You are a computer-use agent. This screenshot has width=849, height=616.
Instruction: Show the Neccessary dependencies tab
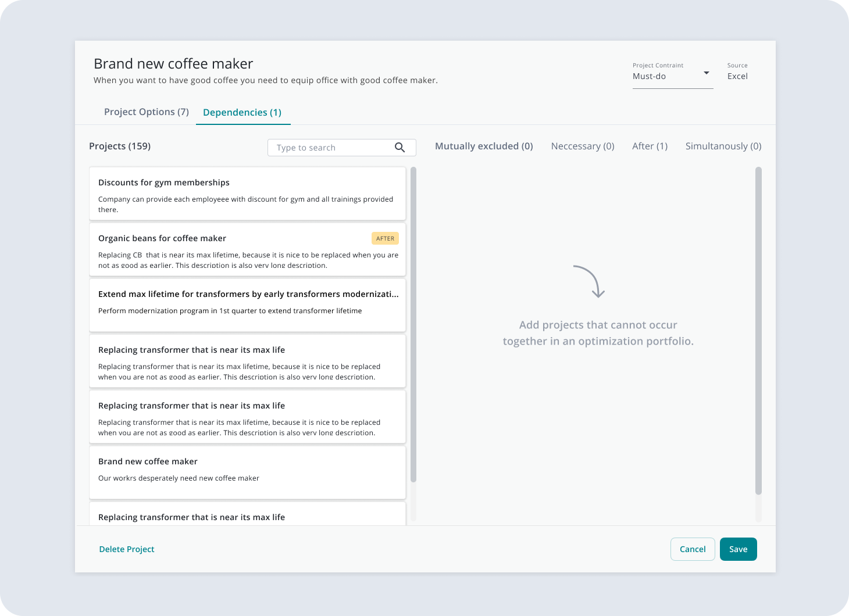click(x=582, y=146)
